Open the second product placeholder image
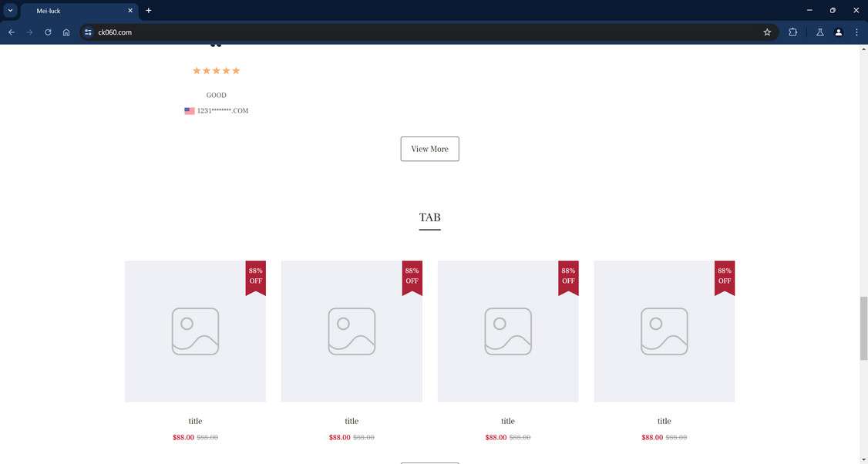 (352, 331)
